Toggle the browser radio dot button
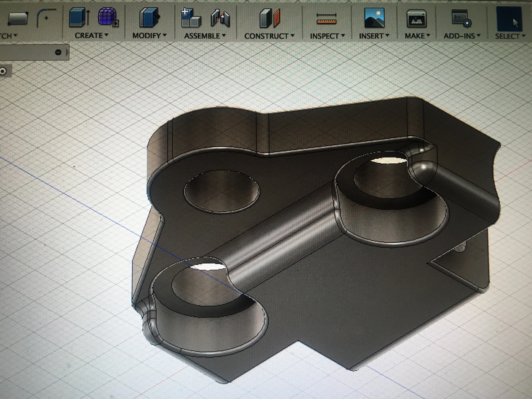Viewport: 532px width, 399px height. [3, 71]
